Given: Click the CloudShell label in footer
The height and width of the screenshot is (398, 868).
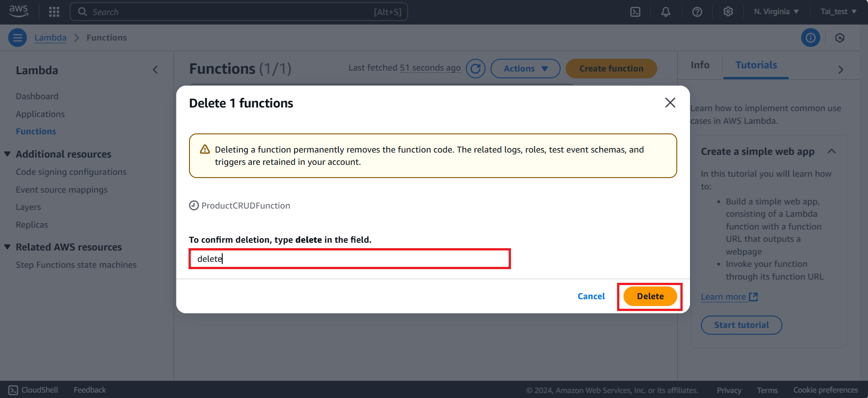Looking at the screenshot, I should pos(40,390).
